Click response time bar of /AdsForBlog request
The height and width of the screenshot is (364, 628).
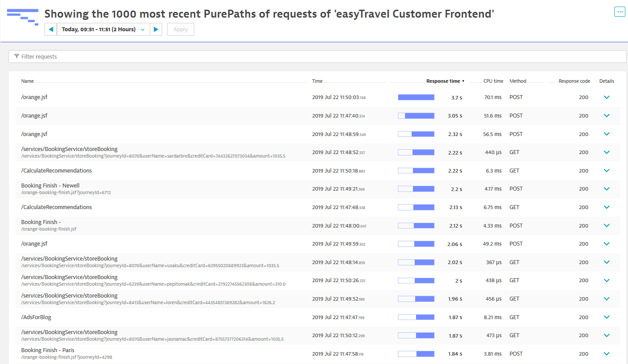pos(416,317)
